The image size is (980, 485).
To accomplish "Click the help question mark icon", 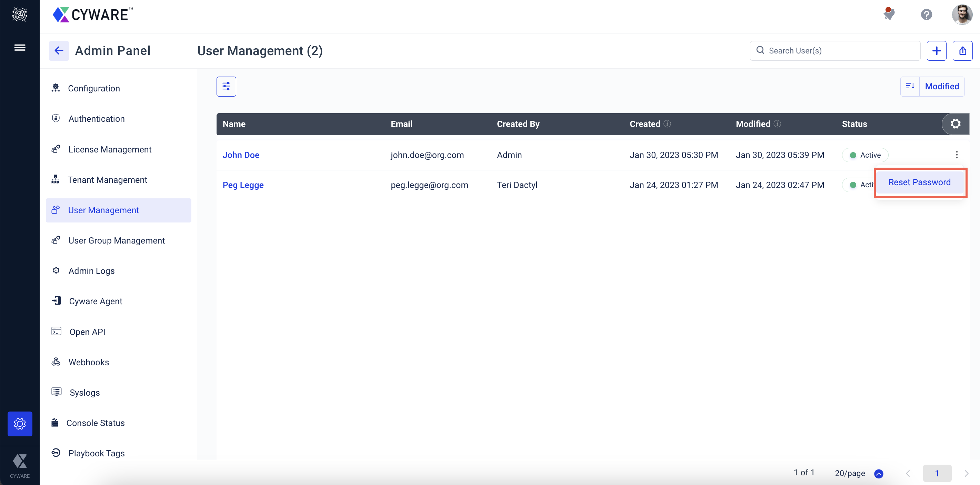I will [926, 14].
